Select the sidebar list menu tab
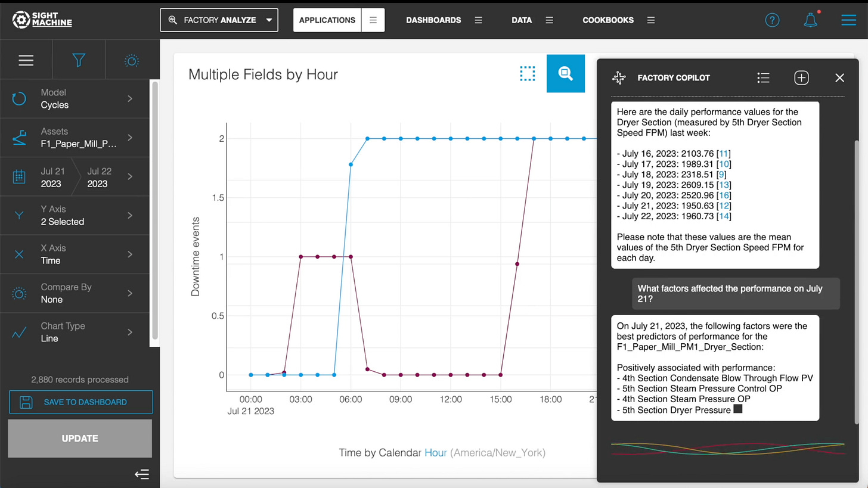 click(x=26, y=60)
